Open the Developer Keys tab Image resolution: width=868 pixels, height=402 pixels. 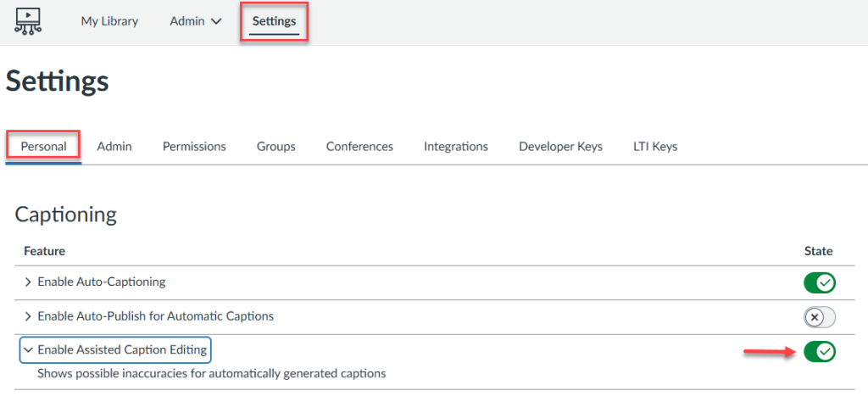click(x=560, y=146)
